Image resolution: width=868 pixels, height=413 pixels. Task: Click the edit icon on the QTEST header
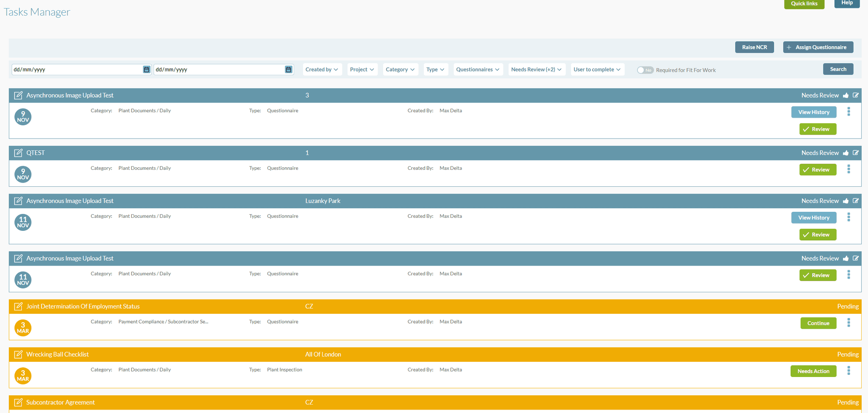856,152
